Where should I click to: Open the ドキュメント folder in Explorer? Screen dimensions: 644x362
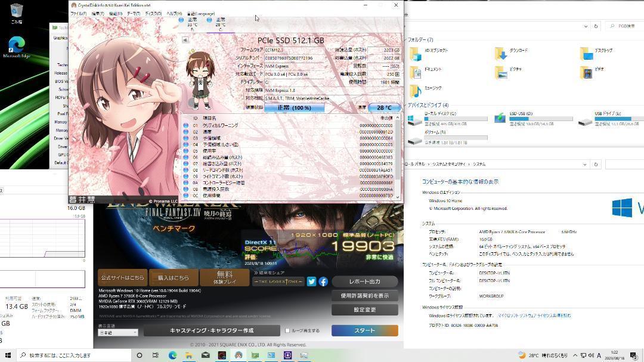click(x=426, y=72)
